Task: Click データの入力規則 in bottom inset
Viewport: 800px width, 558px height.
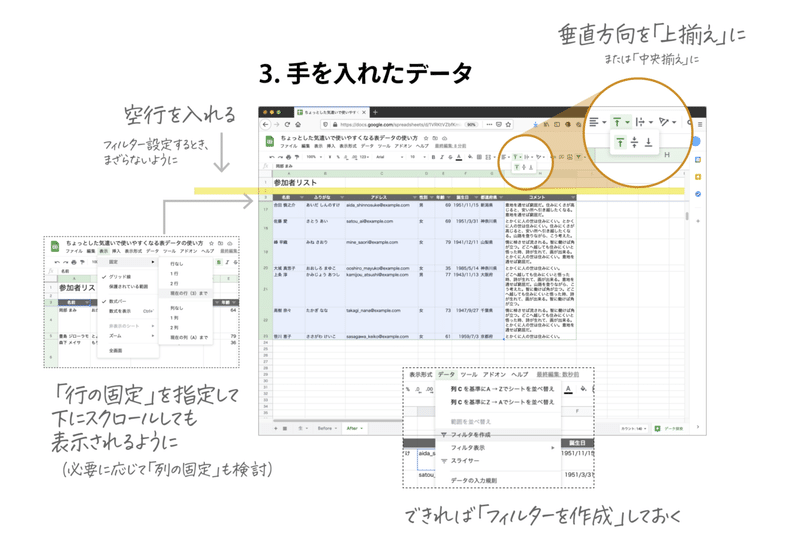Action: [498, 480]
